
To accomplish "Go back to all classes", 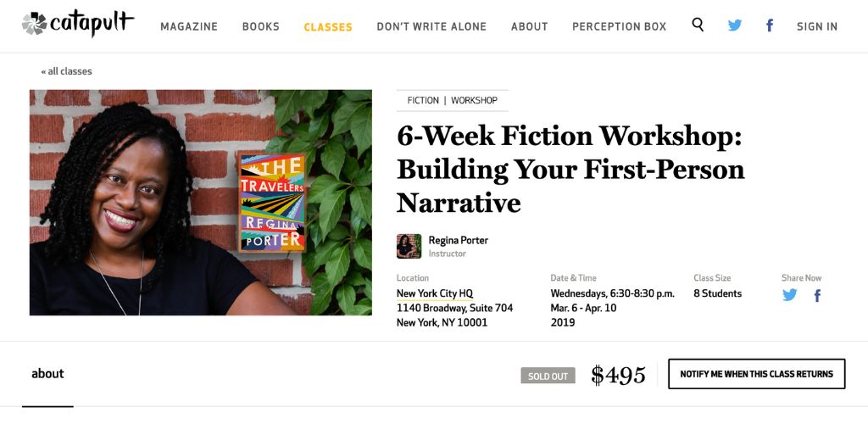I will pos(66,71).
